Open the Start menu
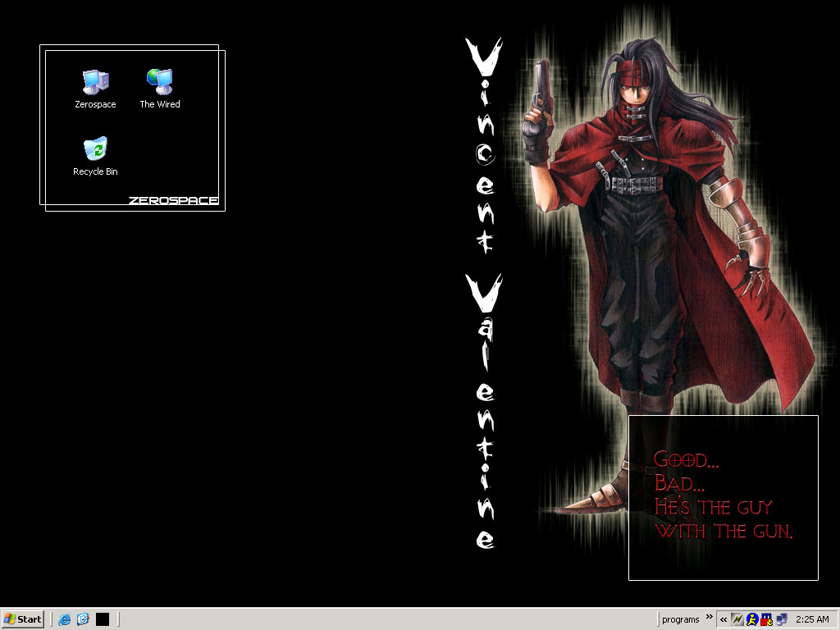 point(22,619)
